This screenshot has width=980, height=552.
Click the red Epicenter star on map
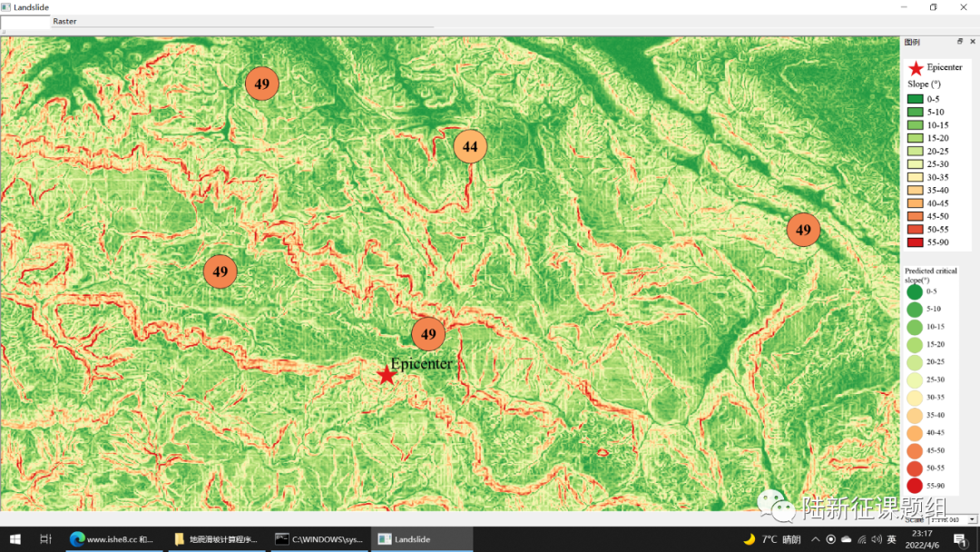coord(387,374)
